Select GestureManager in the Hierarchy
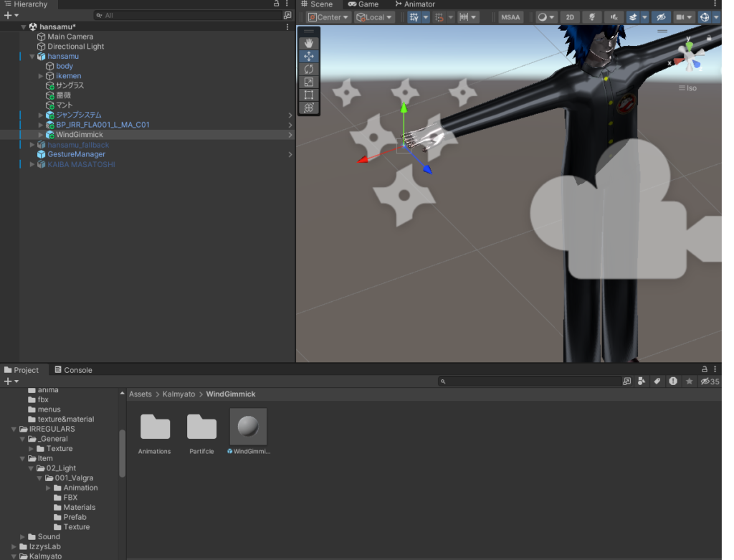This screenshot has width=734, height=560. click(76, 154)
